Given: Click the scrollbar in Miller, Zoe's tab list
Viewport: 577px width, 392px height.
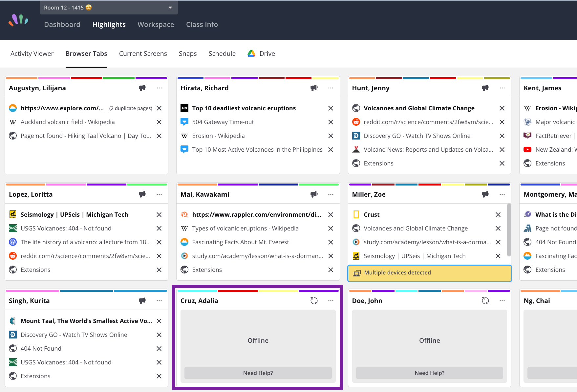Looking at the screenshot, I should point(509,230).
